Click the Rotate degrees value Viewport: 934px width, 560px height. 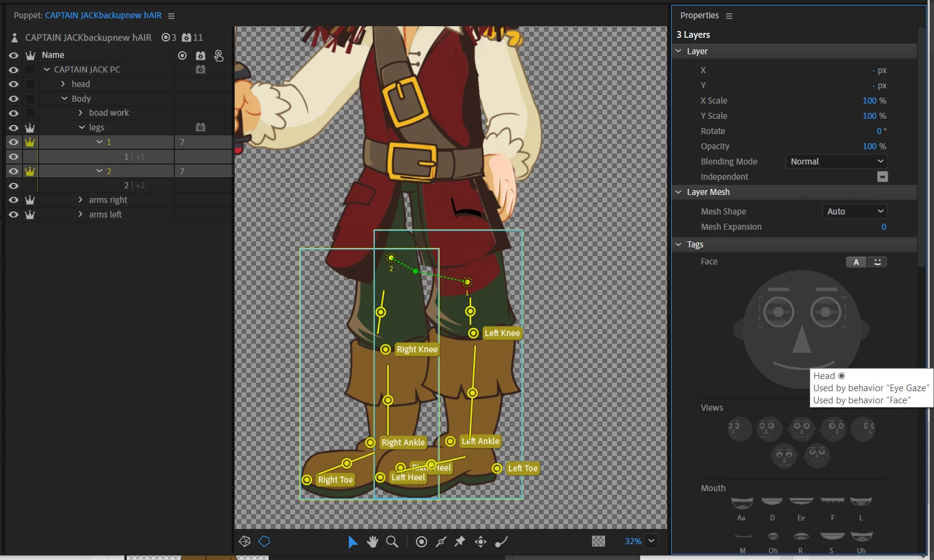tap(879, 131)
